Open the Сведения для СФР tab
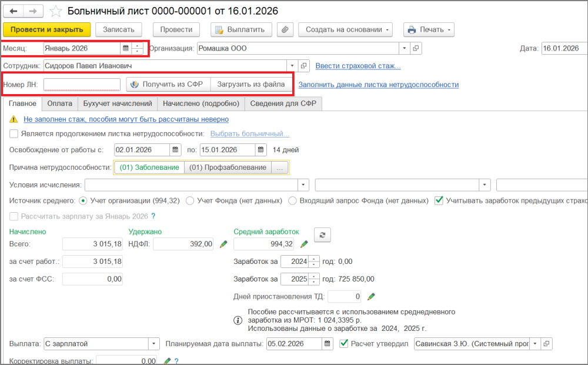 pyautogui.click(x=283, y=103)
